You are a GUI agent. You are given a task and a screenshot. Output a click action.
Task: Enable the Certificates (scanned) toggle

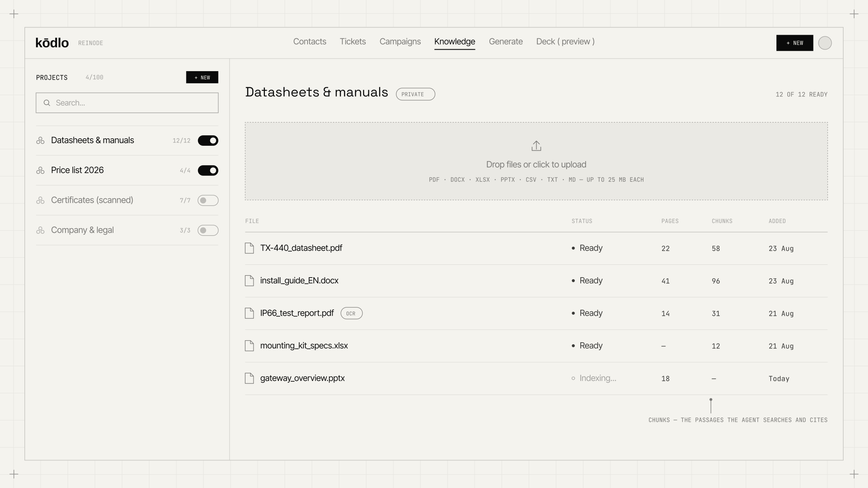pyautogui.click(x=208, y=200)
